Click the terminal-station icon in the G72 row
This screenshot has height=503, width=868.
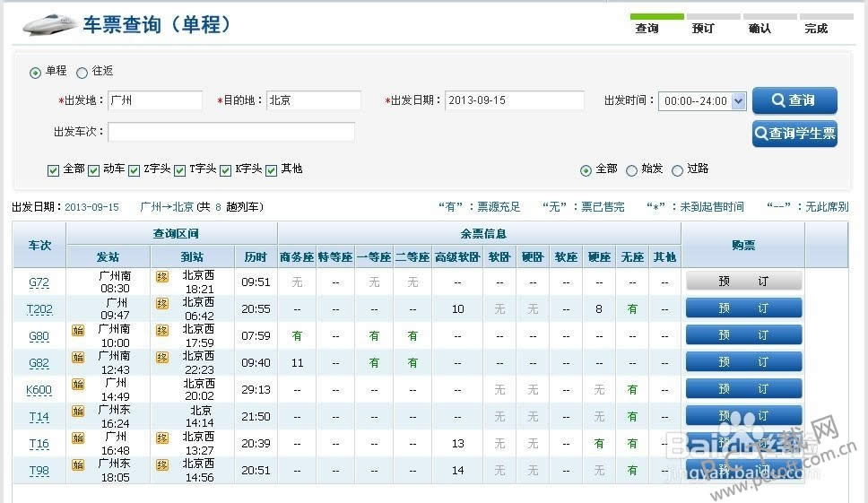tap(162, 276)
